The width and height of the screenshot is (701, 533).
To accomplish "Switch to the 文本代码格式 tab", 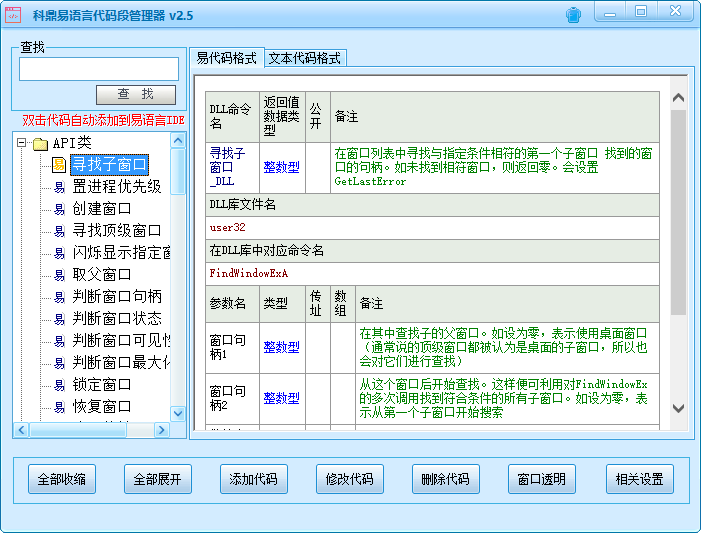I will (x=305, y=58).
